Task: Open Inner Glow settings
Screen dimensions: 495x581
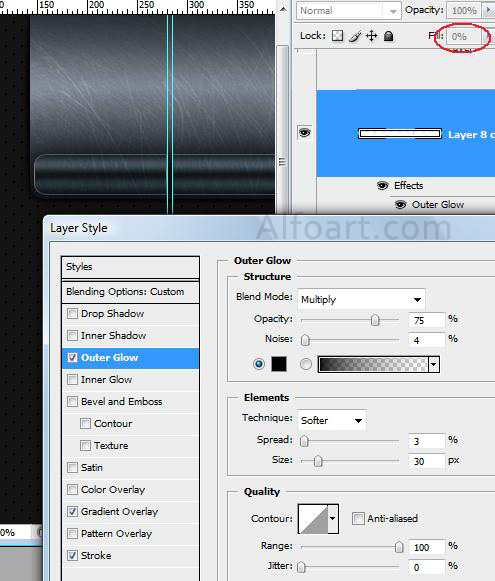Action: pyautogui.click(x=107, y=379)
